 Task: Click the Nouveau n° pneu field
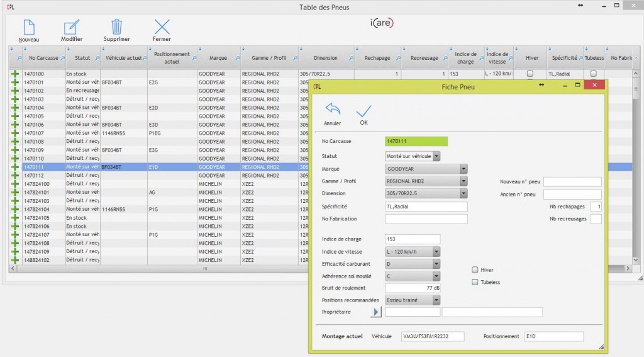(572, 182)
